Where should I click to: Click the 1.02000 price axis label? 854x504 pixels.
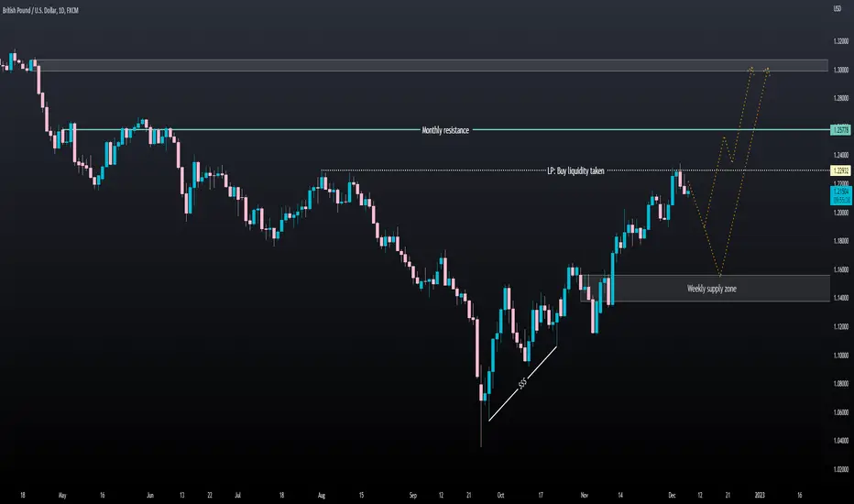pyautogui.click(x=840, y=469)
